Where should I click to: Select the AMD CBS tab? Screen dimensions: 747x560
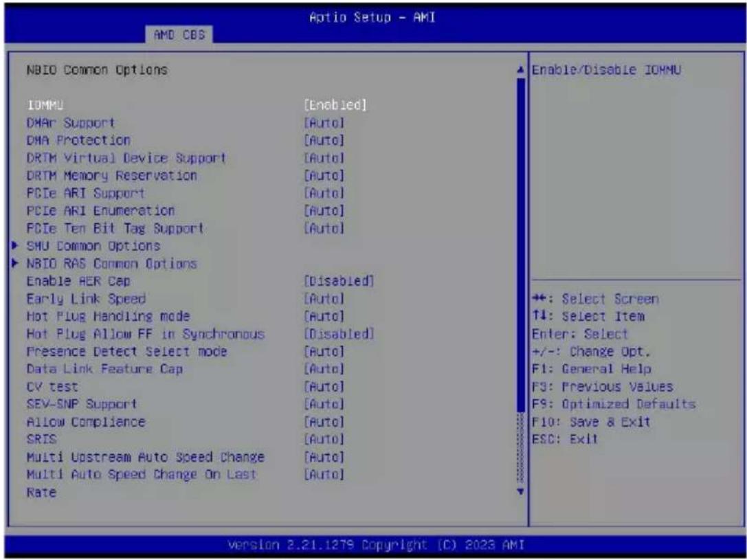click(179, 35)
